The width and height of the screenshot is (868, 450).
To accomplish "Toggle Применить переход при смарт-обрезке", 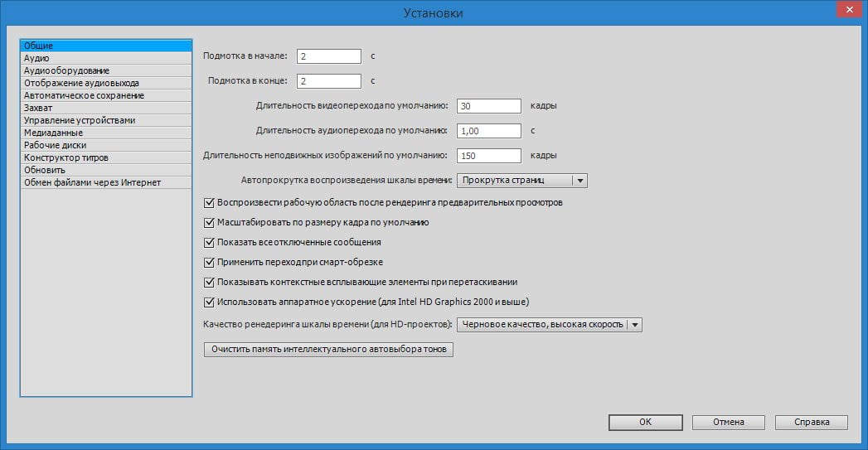I will [x=209, y=263].
